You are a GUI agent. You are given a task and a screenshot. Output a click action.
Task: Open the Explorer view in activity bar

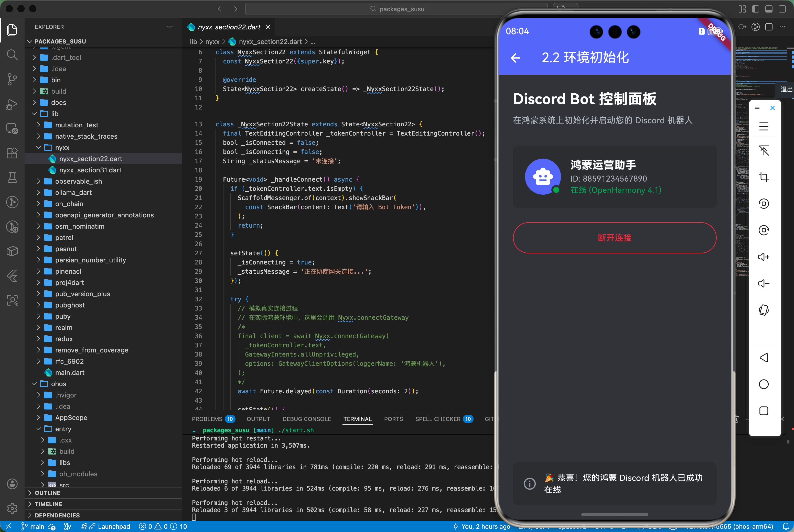click(x=12, y=30)
